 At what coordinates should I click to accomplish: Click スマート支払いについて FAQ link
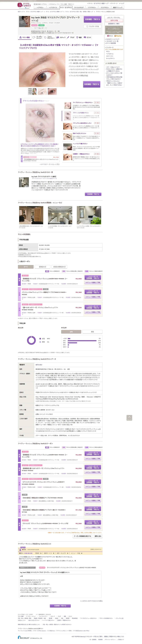(x=113, y=67)
